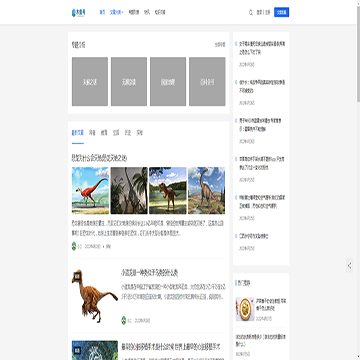
Task: Click the site logo in the header
Action: point(79,12)
